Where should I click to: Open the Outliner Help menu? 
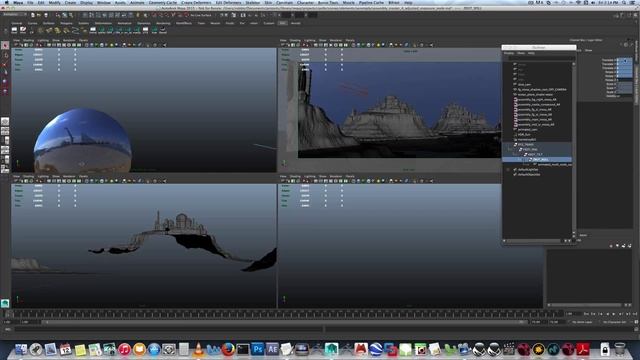531,53
